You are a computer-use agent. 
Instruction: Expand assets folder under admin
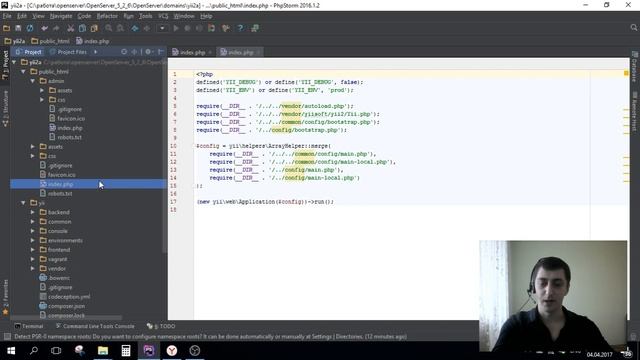(42, 90)
